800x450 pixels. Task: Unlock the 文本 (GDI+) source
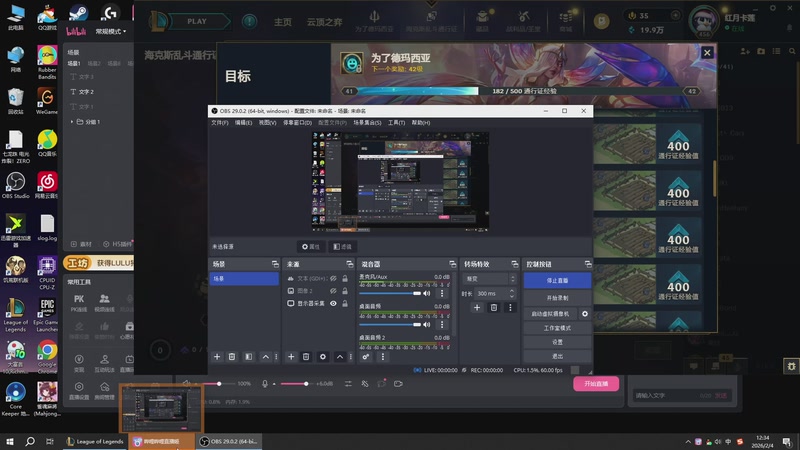coord(345,279)
